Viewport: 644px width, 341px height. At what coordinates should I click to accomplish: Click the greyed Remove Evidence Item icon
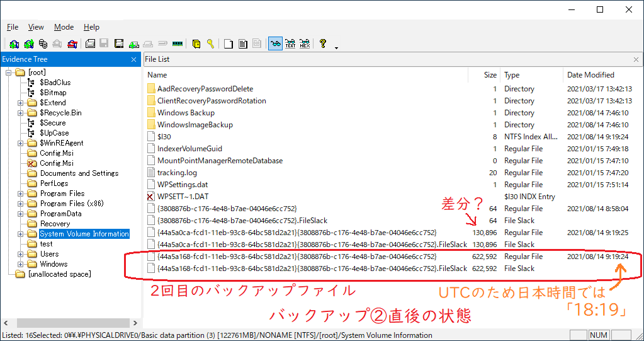coord(57,43)
